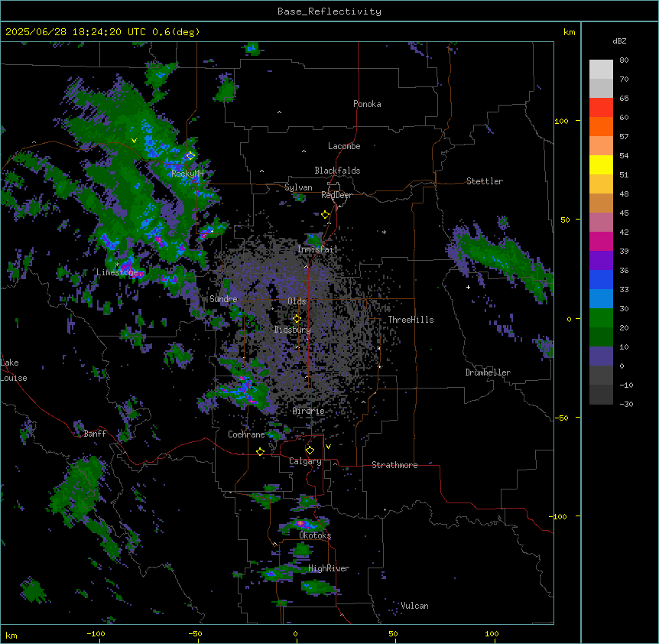
Task: Click the RockyMH label
Action: coord(187,174)
